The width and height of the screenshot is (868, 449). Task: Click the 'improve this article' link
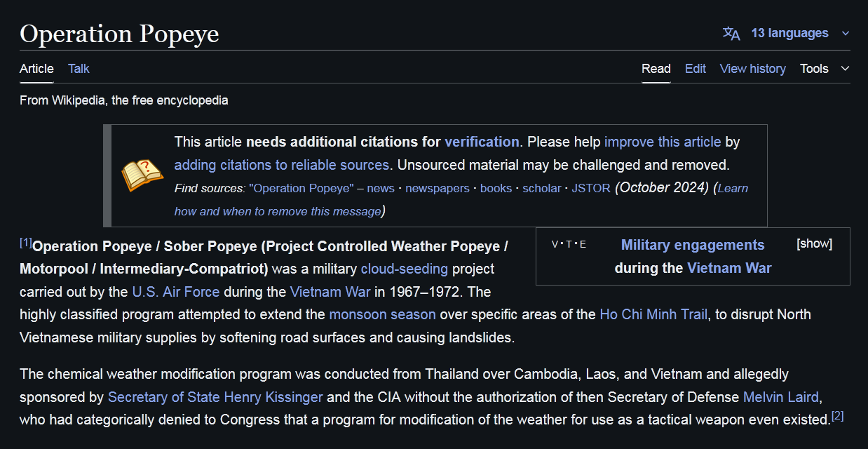(x=663, y=142)
